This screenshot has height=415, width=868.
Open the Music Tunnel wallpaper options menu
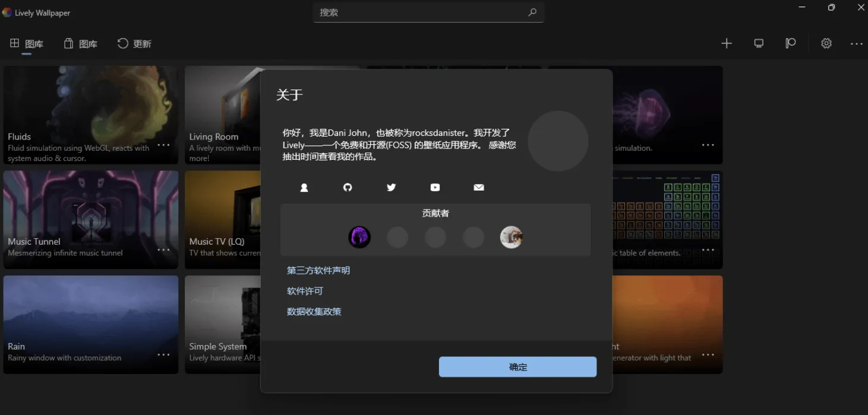point(163,250)
